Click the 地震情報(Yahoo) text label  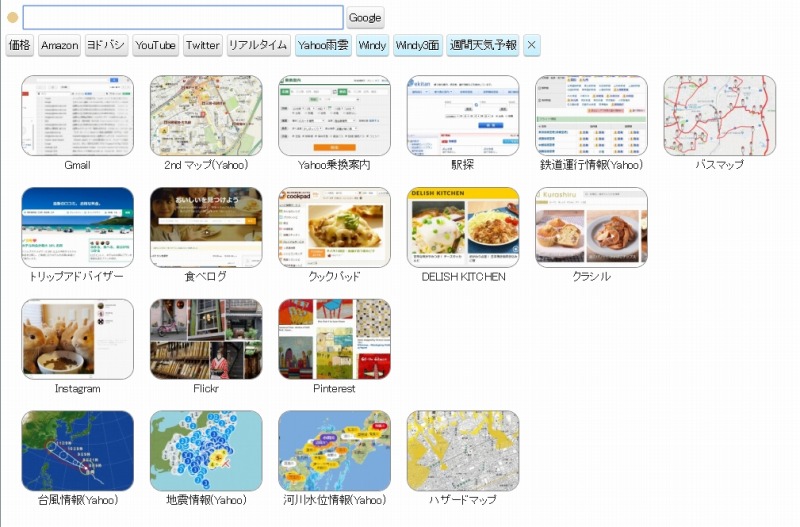(206, 500)
